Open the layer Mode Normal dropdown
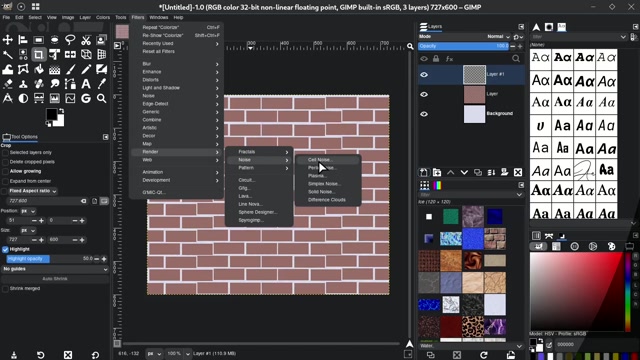 coord(498,37)
